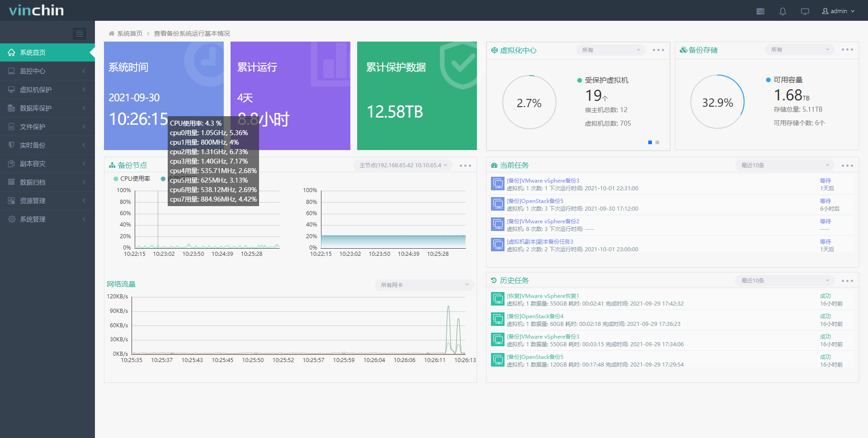868x438 pixels.
Task: Click the home icon in breadcrumb
Action: 112,33
